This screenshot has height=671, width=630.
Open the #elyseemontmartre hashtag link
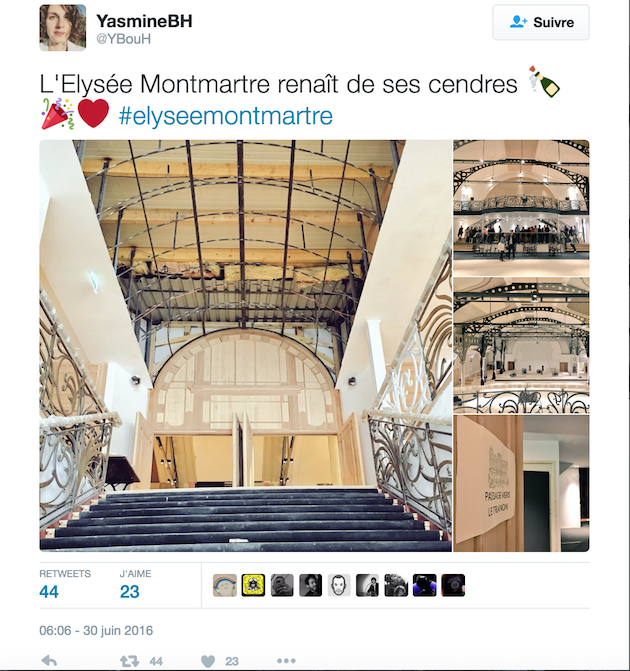point(226,116)
